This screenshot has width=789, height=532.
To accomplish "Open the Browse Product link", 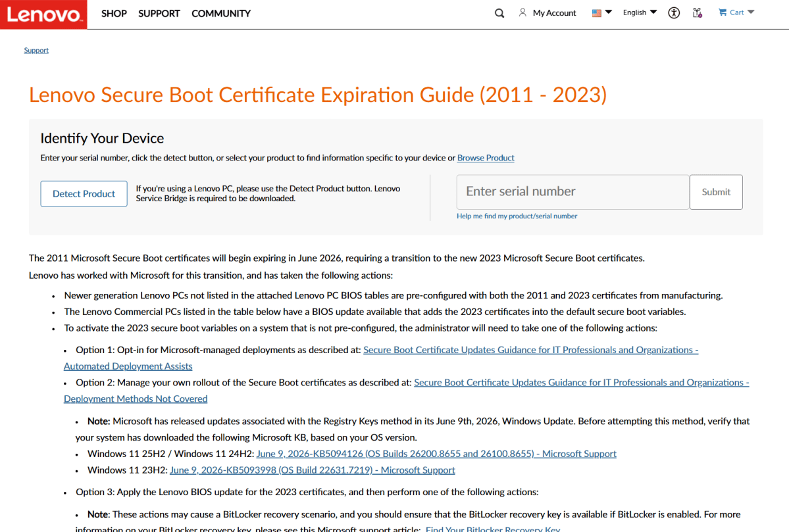I will (x=486, y=158).
